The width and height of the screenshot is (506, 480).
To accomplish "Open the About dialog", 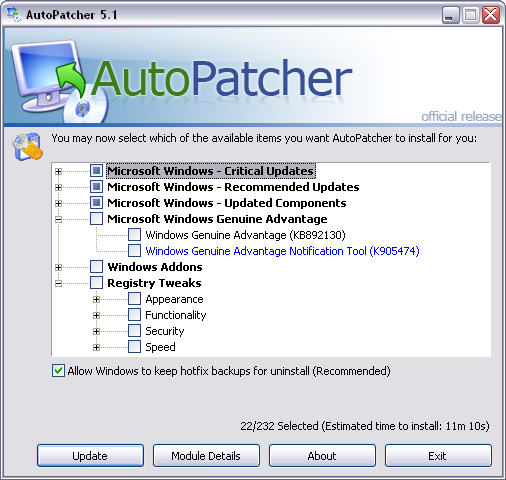I will click(x=322, y=456).
